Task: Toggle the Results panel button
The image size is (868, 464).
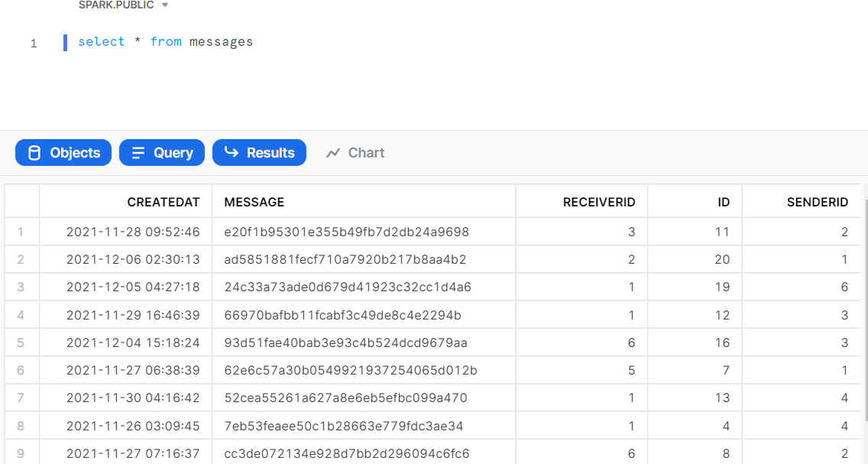Action: coord(259,153)
